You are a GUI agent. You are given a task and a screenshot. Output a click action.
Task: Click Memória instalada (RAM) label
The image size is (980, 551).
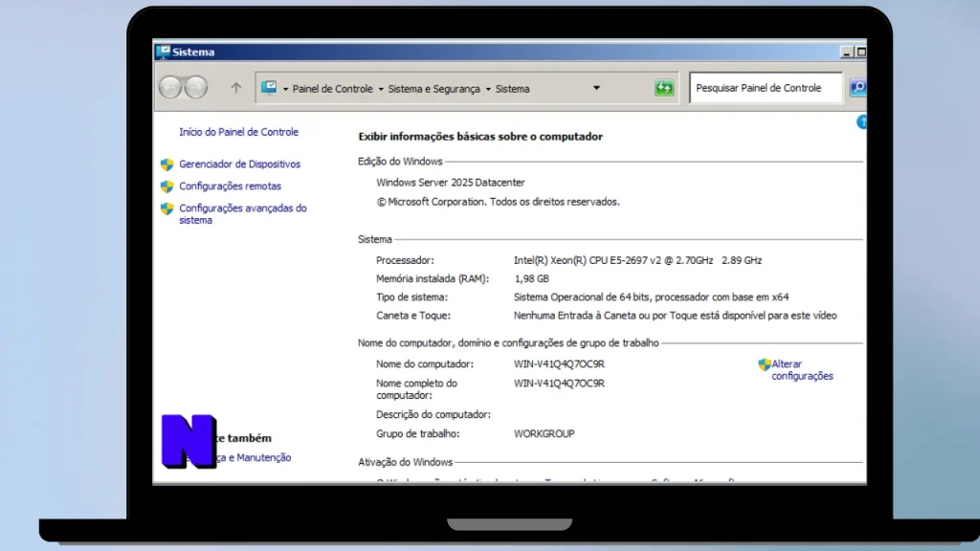(x=433, y=278)
